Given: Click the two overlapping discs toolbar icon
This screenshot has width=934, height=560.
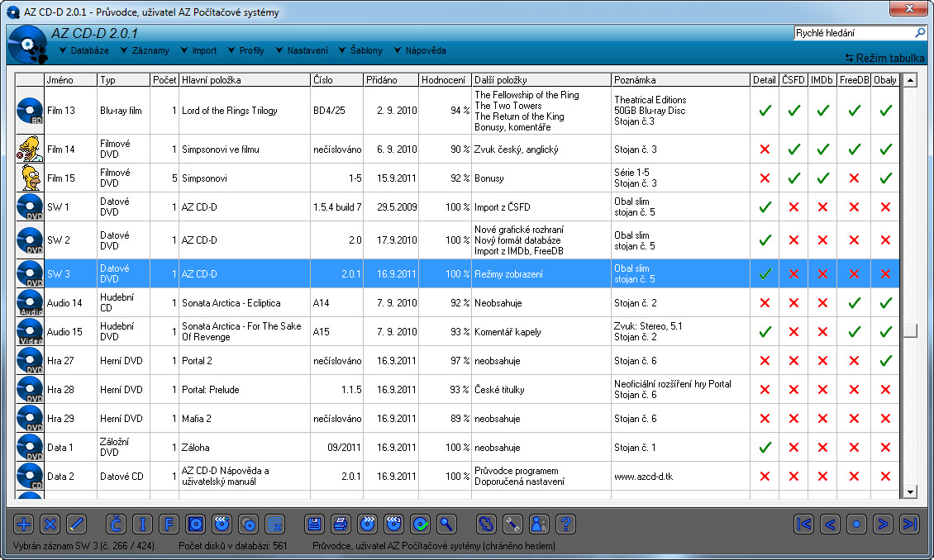Looking at the screenshot, I should [249, 524].
